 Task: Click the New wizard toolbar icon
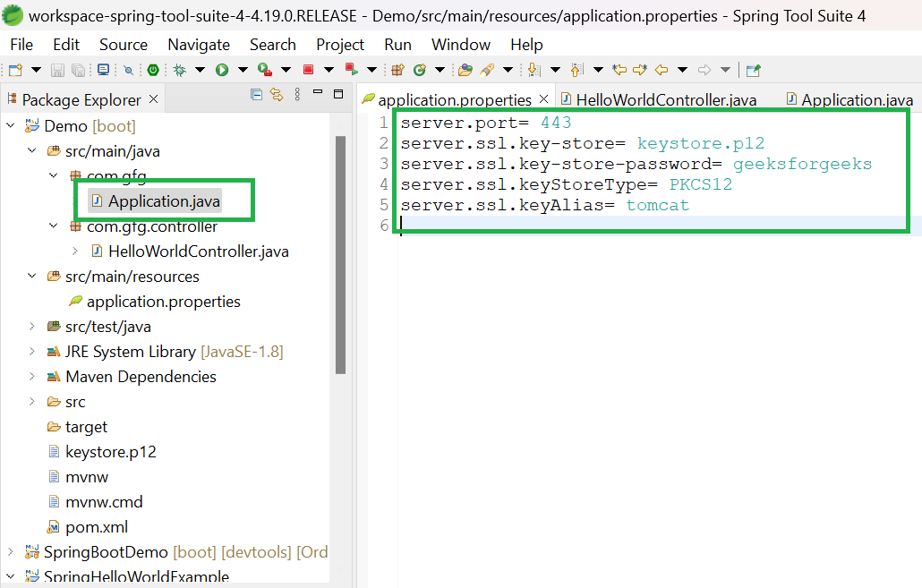[16, 70]
